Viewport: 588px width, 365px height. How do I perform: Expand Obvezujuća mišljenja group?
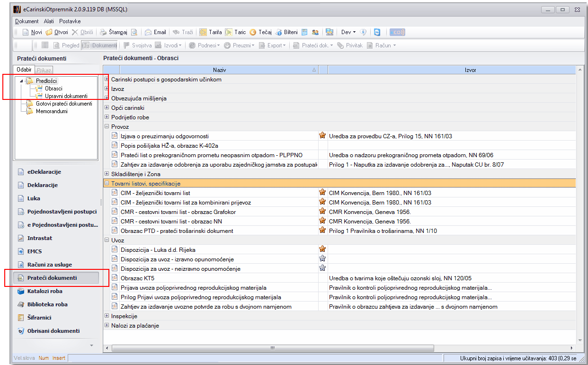point(107,98)
